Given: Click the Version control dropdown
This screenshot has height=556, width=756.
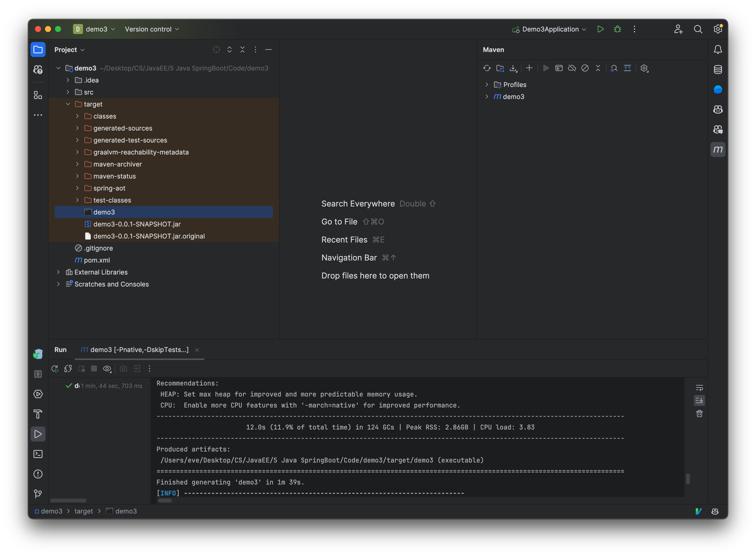Looking at the screenshot, I should coord(151,28).
